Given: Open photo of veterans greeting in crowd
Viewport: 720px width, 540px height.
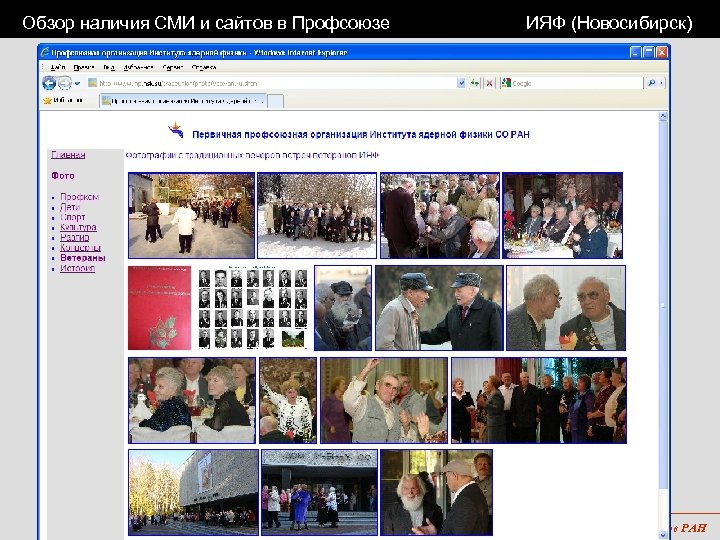Looking at the screenshot, I should click(x=439, y=215).
